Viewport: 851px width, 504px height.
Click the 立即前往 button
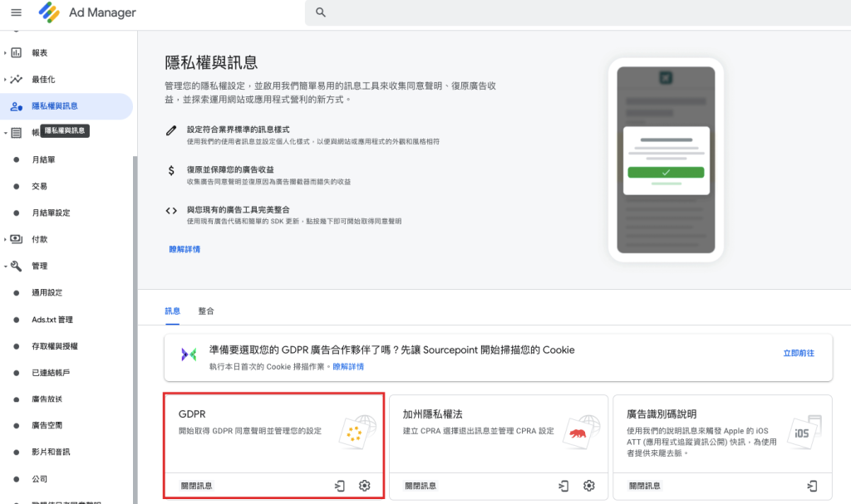pyautogui.click(x=799, y=353)
